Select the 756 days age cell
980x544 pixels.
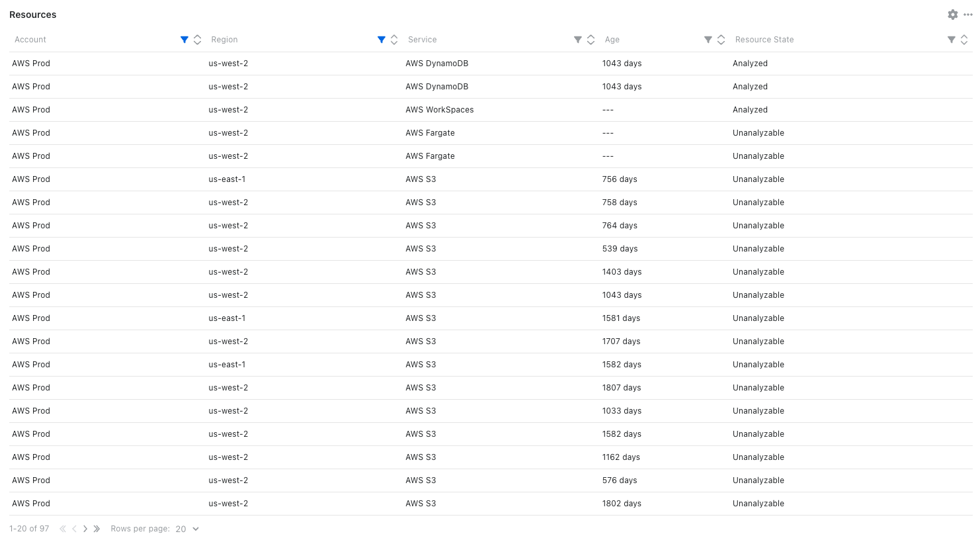(620, 179)
